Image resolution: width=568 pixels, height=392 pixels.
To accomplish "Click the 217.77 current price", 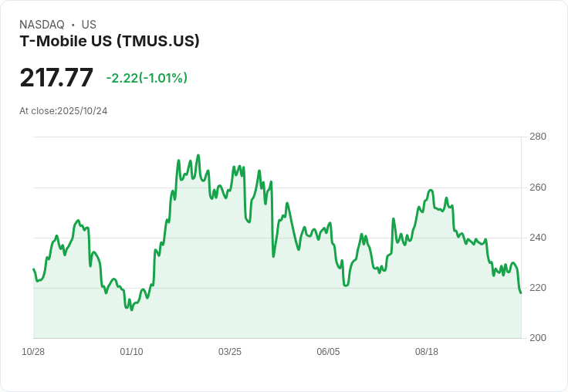I will coord(56,77).
